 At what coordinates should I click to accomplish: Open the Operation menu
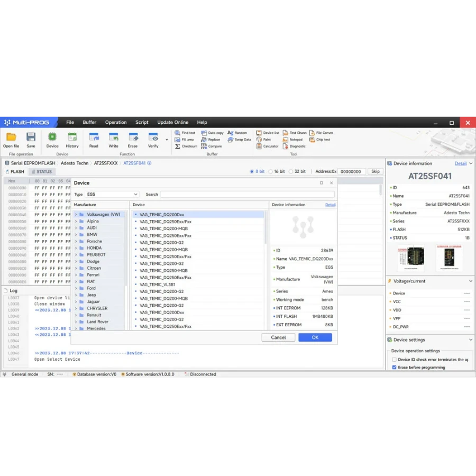click(115, 122)
